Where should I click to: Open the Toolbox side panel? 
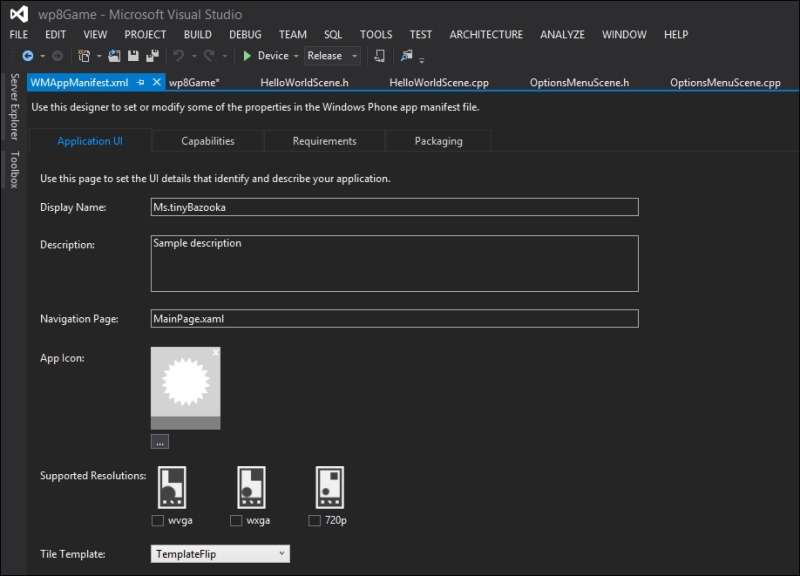click(14, 169)
